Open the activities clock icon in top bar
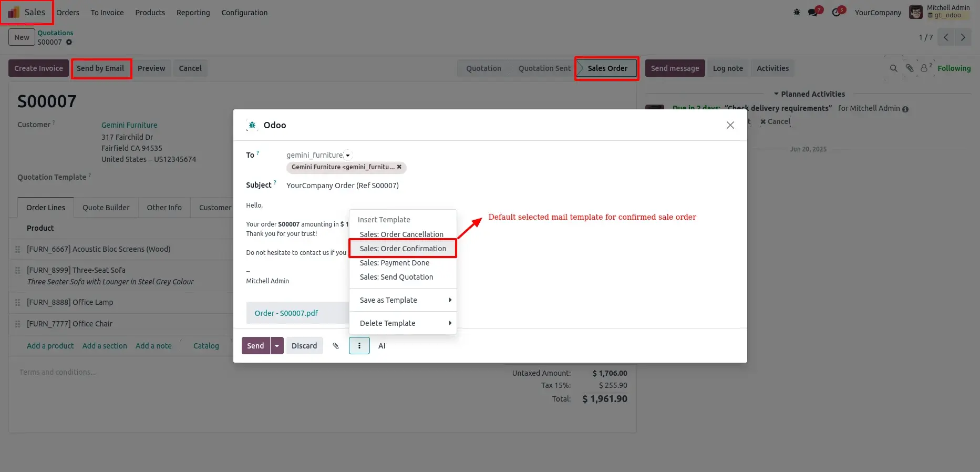Image resolution: width=980 pixels, height=472 pixels. pos(837,12)
